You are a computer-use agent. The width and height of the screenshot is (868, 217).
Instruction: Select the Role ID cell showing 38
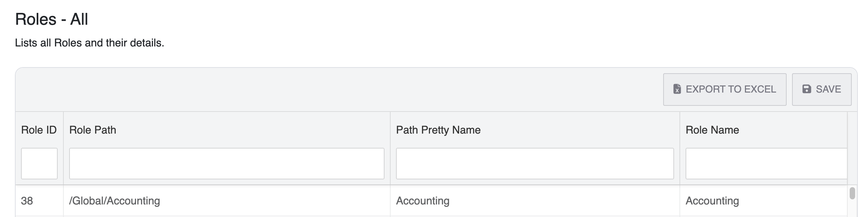(27, 201)
